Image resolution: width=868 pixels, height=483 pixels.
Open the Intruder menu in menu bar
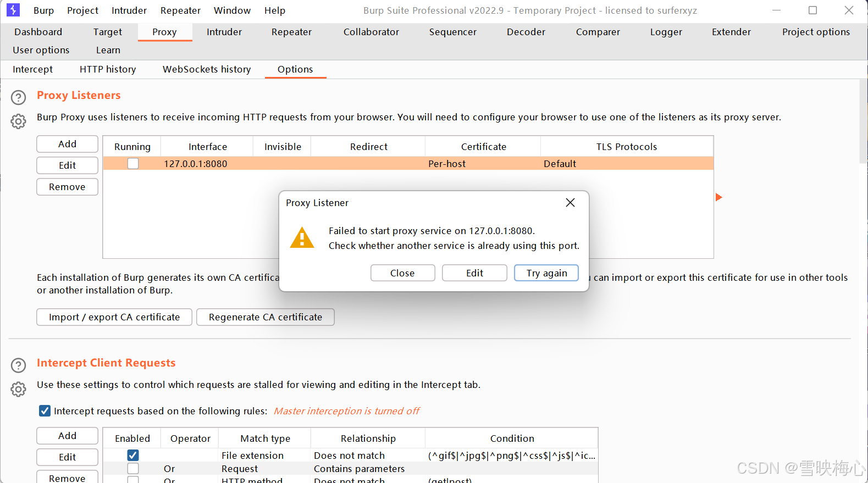click(x=129, y=10)
